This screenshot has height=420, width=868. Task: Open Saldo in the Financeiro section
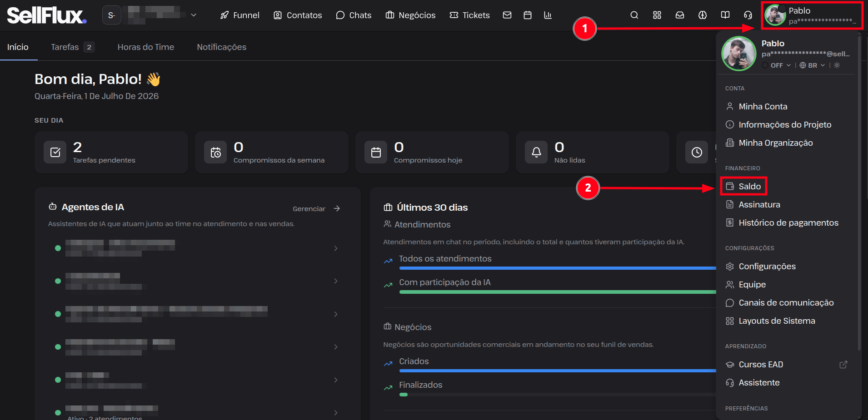tap(743, 187)
